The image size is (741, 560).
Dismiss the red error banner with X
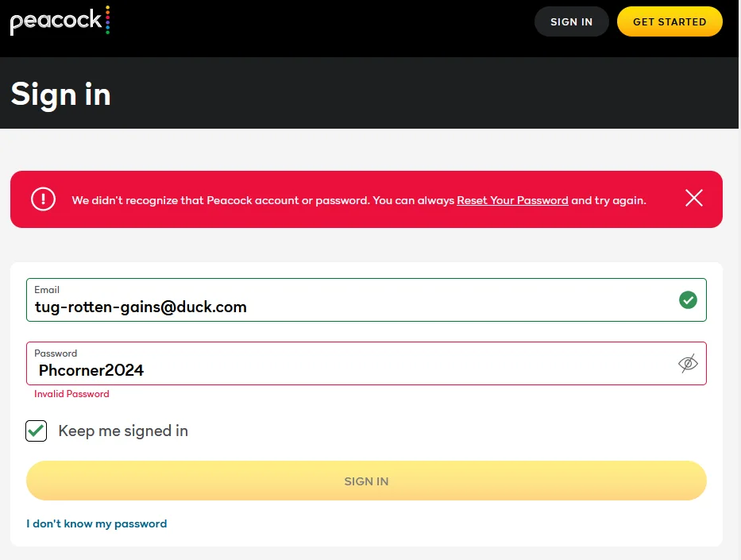click(693, 198)
